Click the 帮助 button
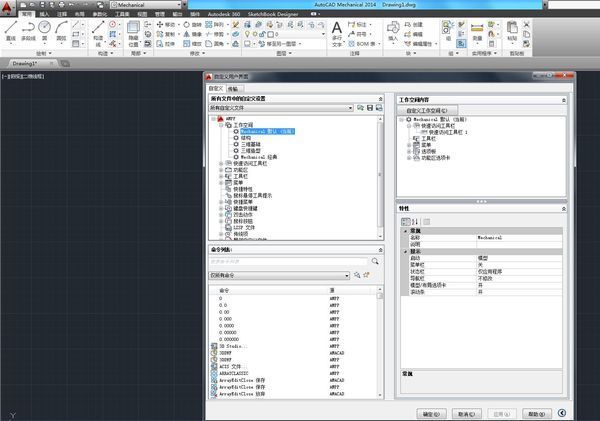600x421 pixels. coord(537,414)
